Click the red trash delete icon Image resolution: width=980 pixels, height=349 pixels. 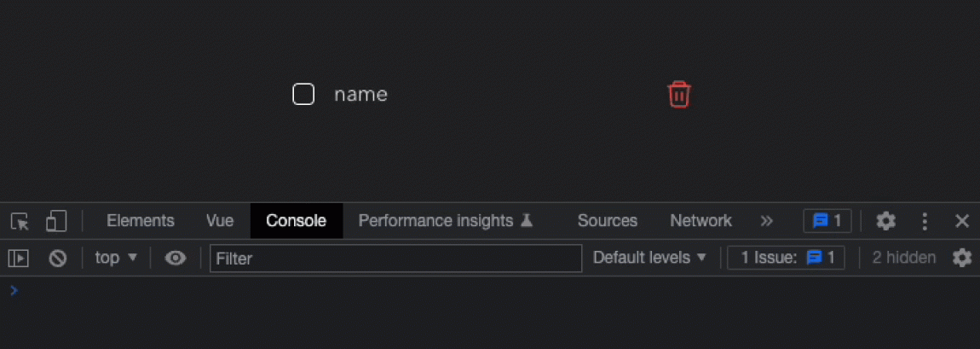point(678,95)
